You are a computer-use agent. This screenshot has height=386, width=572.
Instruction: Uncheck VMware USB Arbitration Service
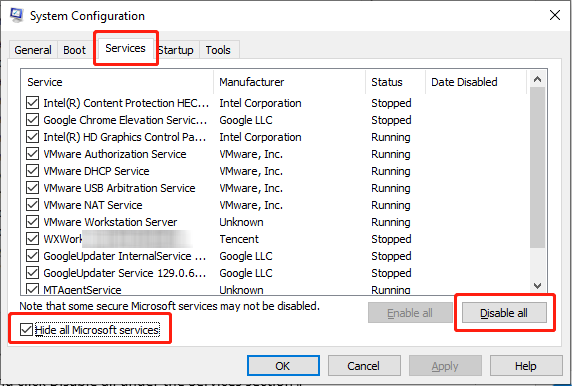pyautogui.click(x=32, y=188)
